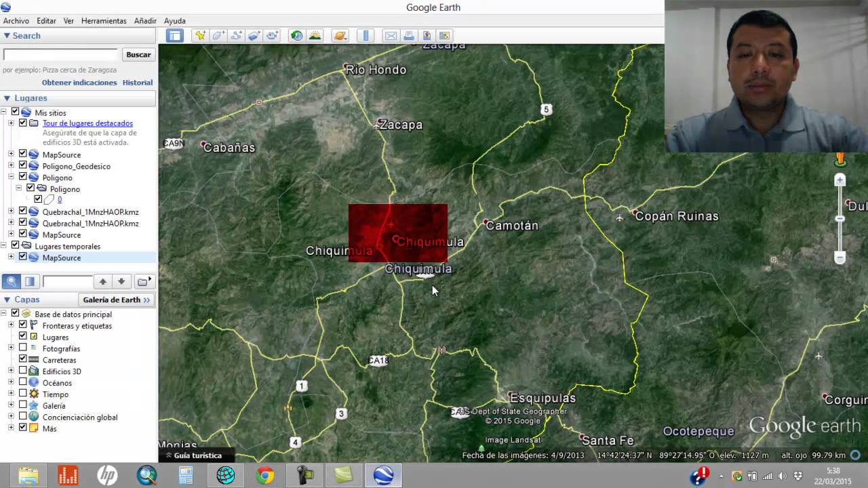
Task: Expand the Galería layer group
Action: point(11,405)
